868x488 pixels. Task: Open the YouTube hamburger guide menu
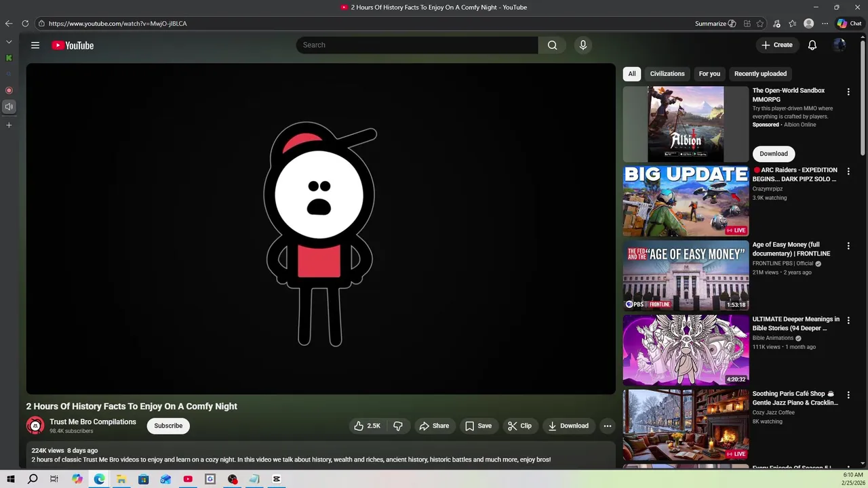[x=35, y=45]
